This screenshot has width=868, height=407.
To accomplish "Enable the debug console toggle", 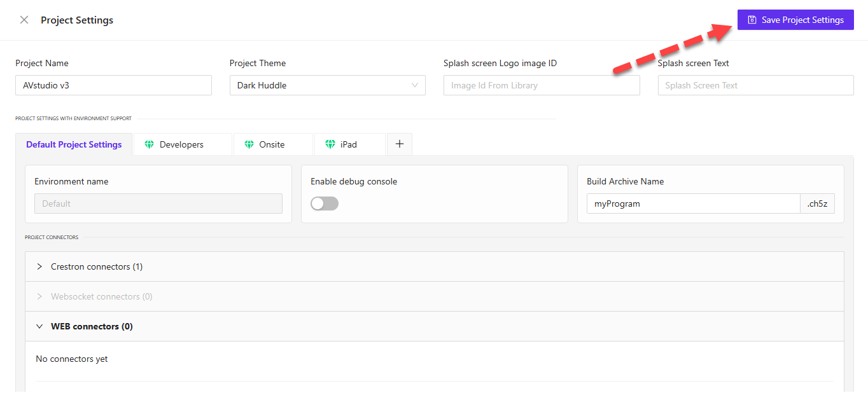I will coord(324,202).
